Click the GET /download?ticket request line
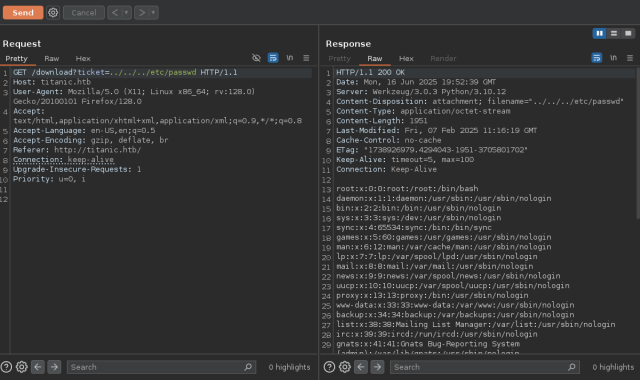 (x=125, y=72)
